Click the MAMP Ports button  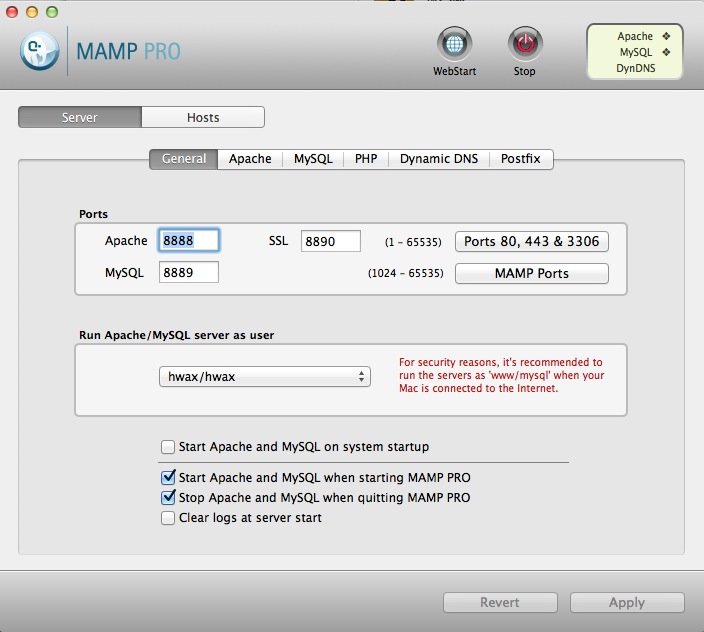(532, 273)
